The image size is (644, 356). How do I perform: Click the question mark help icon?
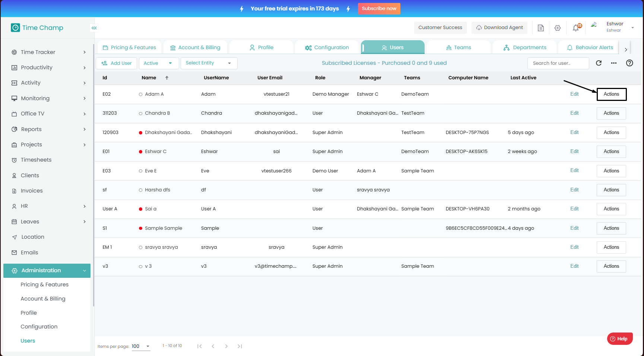(629, 63)
